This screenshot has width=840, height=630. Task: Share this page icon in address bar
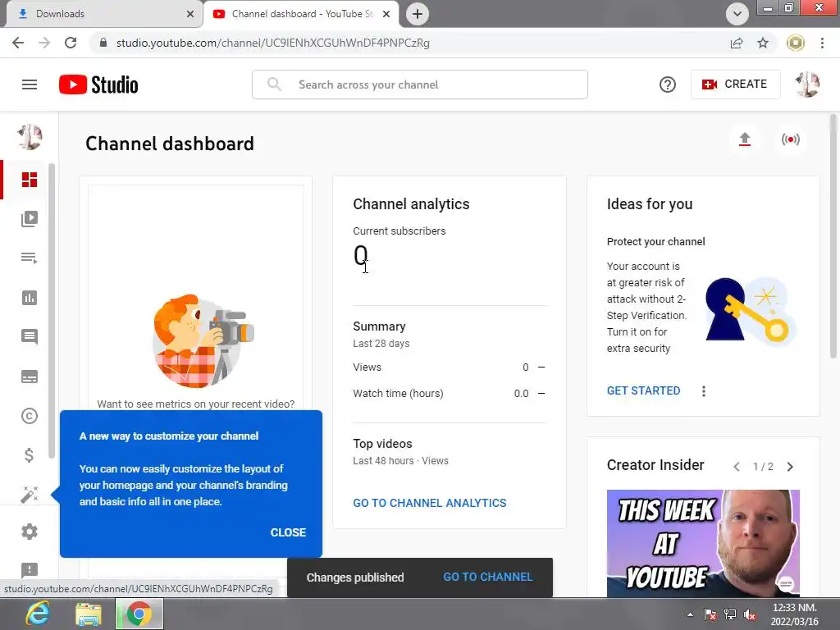coord(737,43)
